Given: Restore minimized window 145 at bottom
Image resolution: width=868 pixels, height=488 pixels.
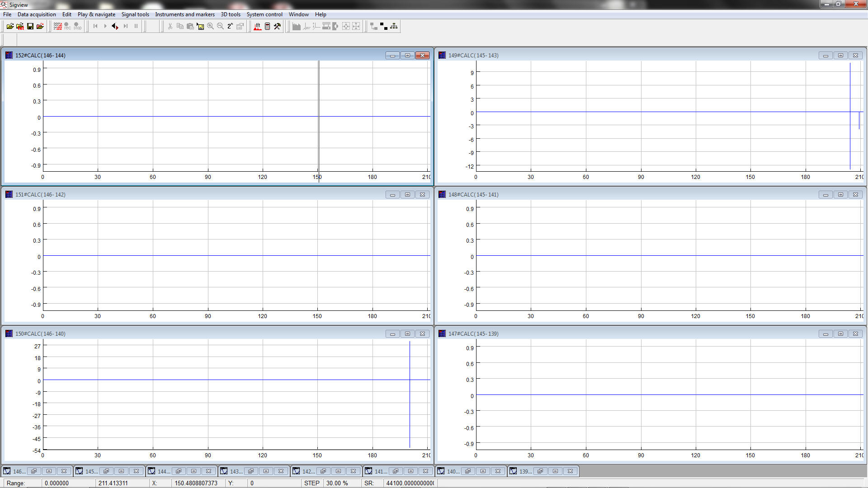Looking at the screenshot, I should (106, 471).
